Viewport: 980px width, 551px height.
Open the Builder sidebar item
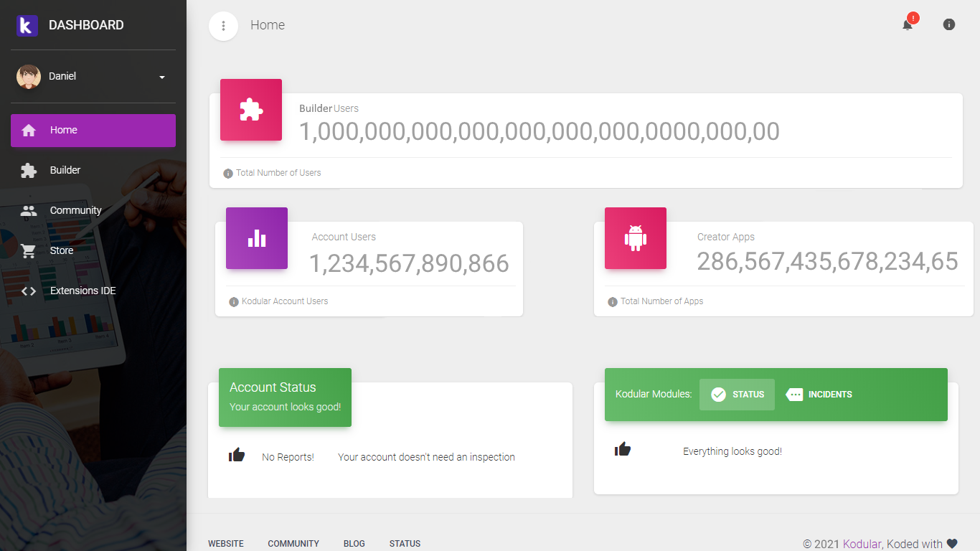(93, 171)
